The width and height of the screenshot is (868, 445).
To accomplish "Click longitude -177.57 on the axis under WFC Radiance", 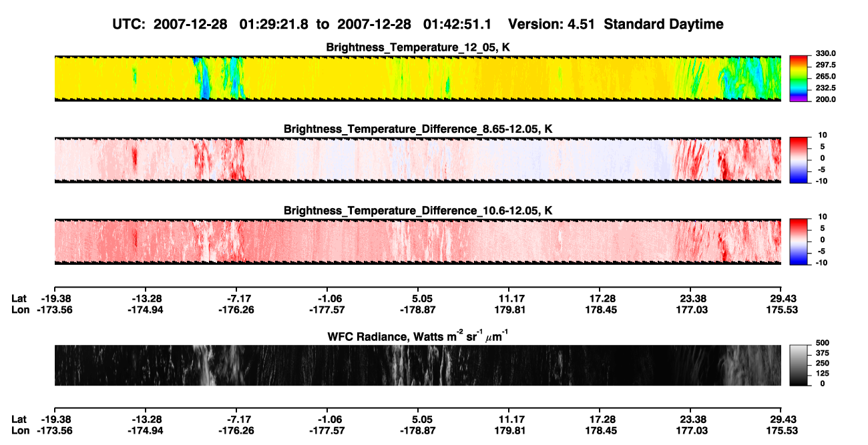I will pyautogui.click(x=327, y=431).
